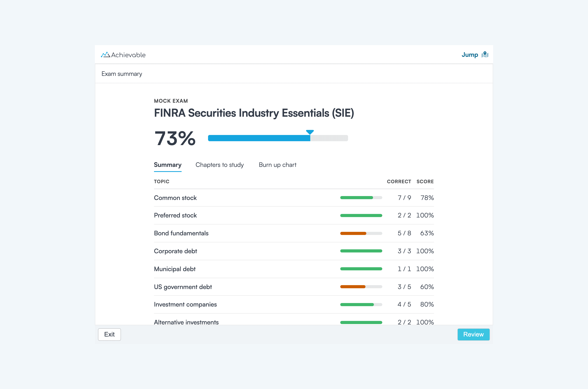
Task: Click the MOCK EXAM label
Action: (171, 101)
